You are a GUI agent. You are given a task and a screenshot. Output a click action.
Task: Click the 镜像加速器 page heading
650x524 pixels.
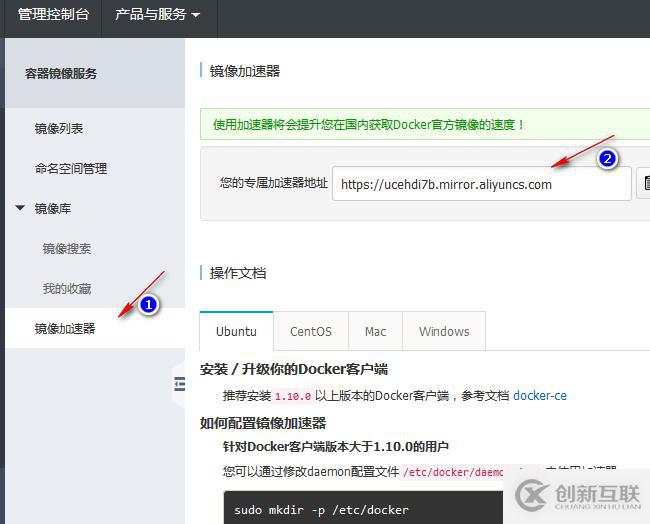point(245,71)
